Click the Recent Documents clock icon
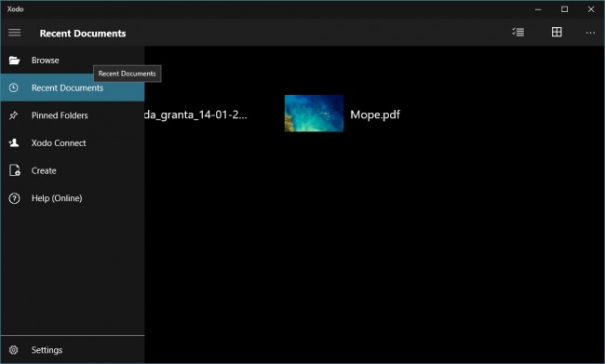Image resolution: width=605 pixels, height=364 pixels. (14, 88)
